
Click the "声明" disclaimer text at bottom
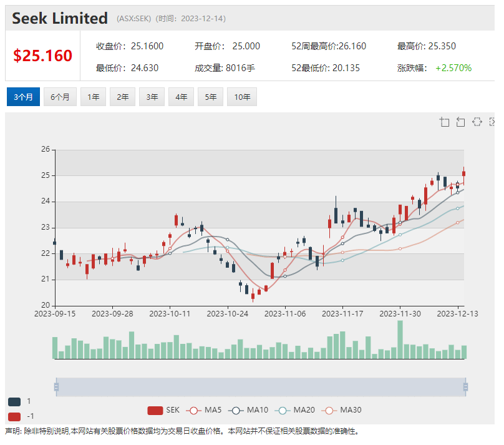tap(182, 431)
